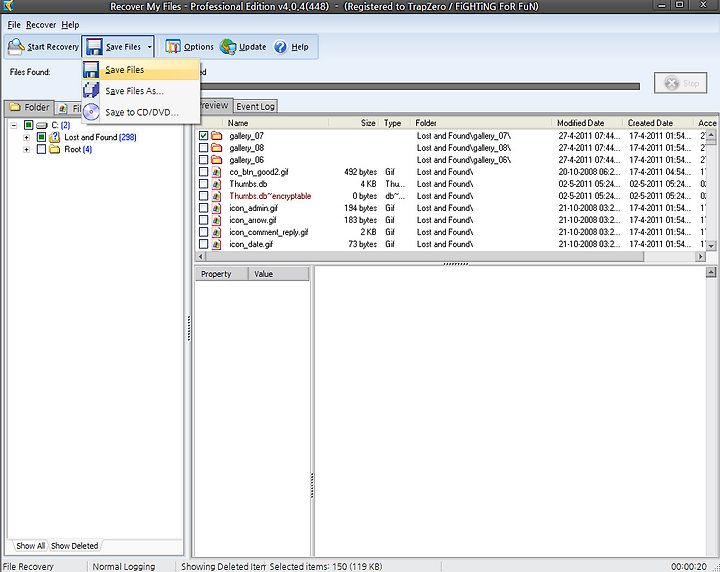Viewport: 720px width, 572px height.
Task: Click the Show All tab at bottom
Action: pyautogui.click(x=30, y=546)
